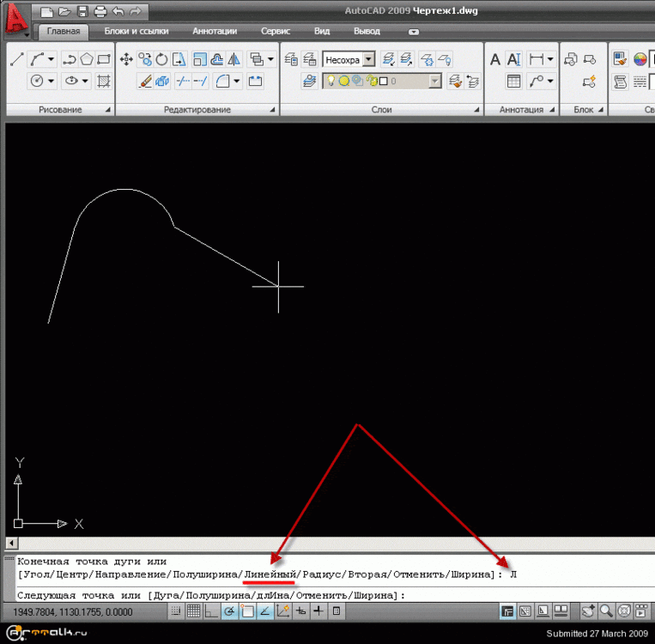
Task: Click the Save icon in the quick access toolbar
Action: (82, 11)
